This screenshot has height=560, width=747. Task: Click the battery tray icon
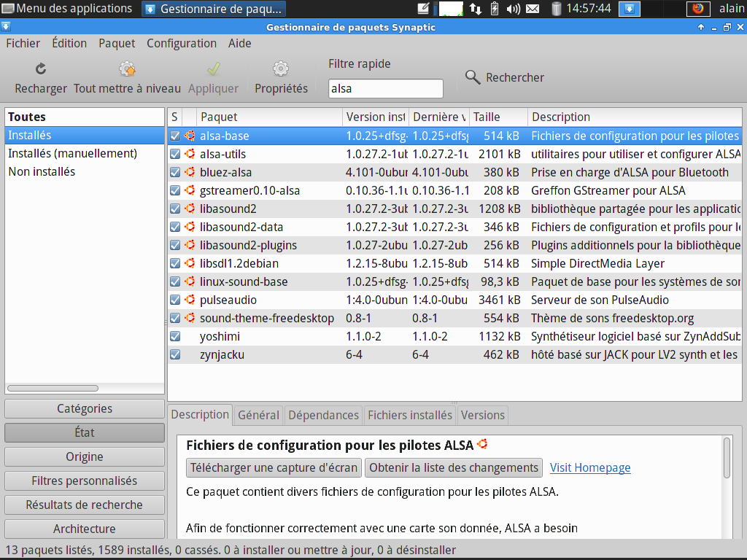tap(495, 9)
